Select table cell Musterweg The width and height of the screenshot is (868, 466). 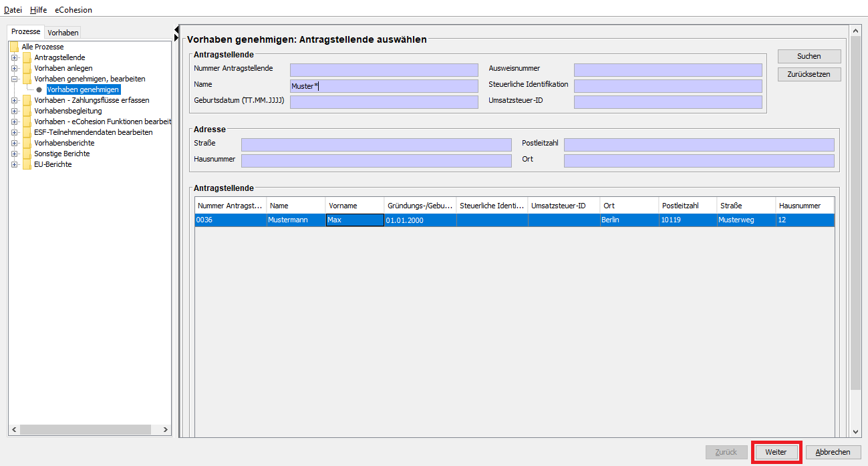(x=746, y=220)
